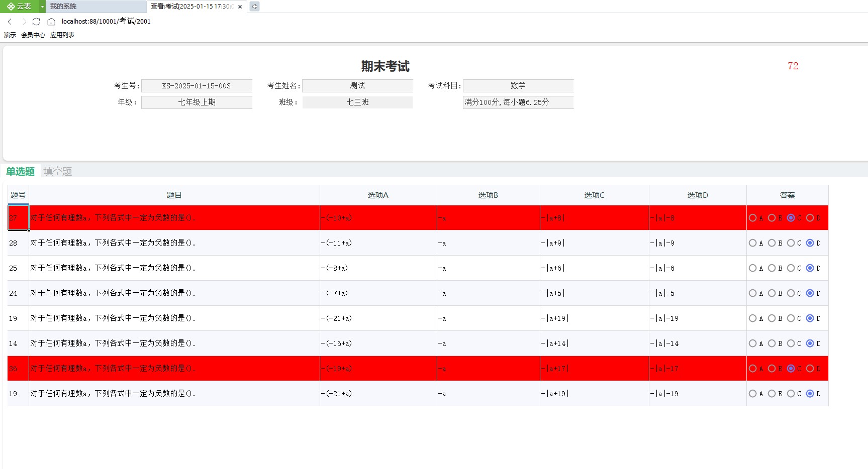Click the 答案 column header

(788, 195)
